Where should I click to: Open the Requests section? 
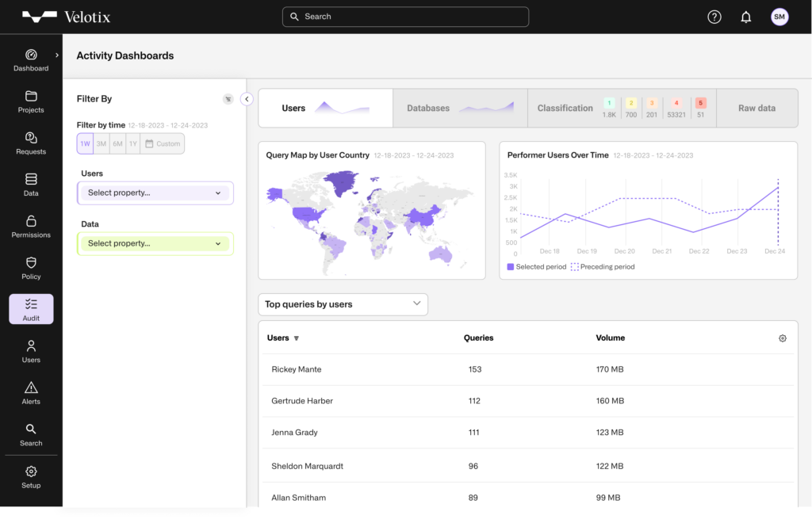coord(31,143)
